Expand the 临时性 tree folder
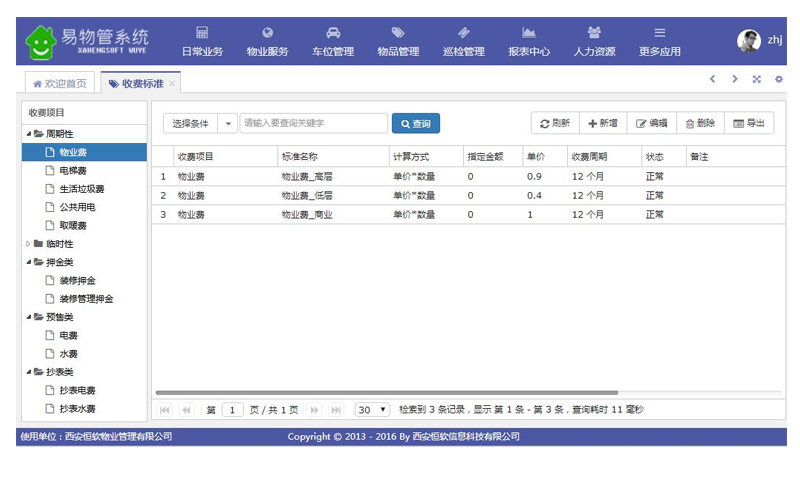This screenshot has width=800, height=500. 29,243
